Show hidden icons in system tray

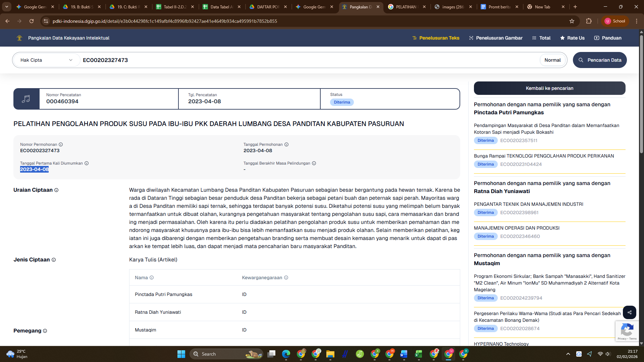pyautogui.click(x=568, y=354)
